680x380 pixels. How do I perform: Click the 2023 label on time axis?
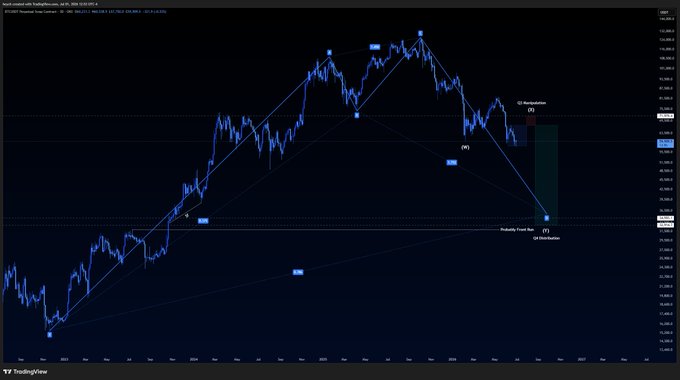tap(64, 360)
